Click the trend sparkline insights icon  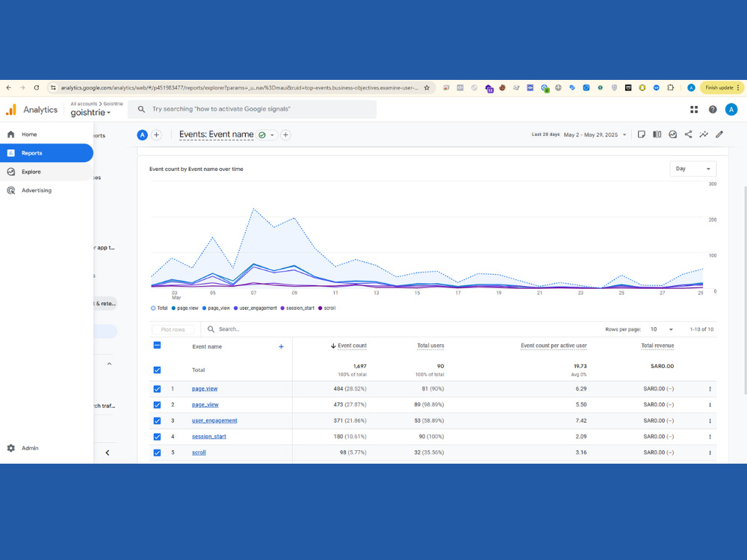pos(704,134)
